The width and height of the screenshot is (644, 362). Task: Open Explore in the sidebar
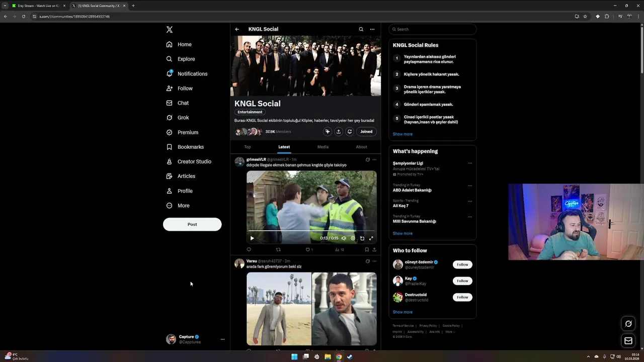(181, 59)
